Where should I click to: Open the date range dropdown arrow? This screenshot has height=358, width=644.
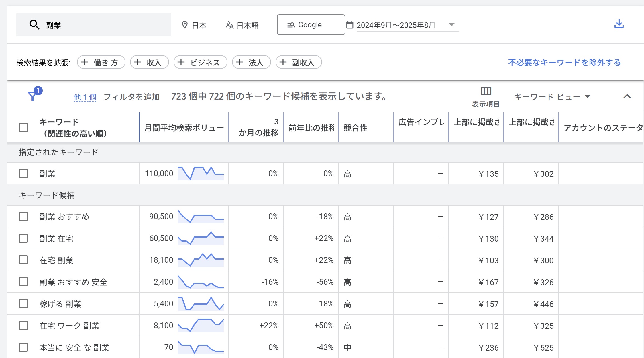(451, 25)
